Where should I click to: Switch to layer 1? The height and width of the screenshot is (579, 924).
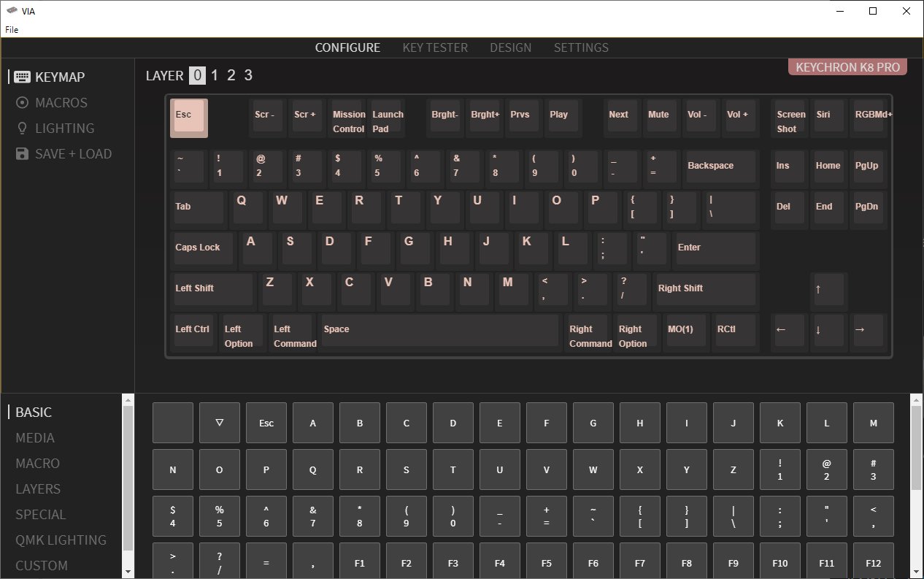[x=214, y=74]
